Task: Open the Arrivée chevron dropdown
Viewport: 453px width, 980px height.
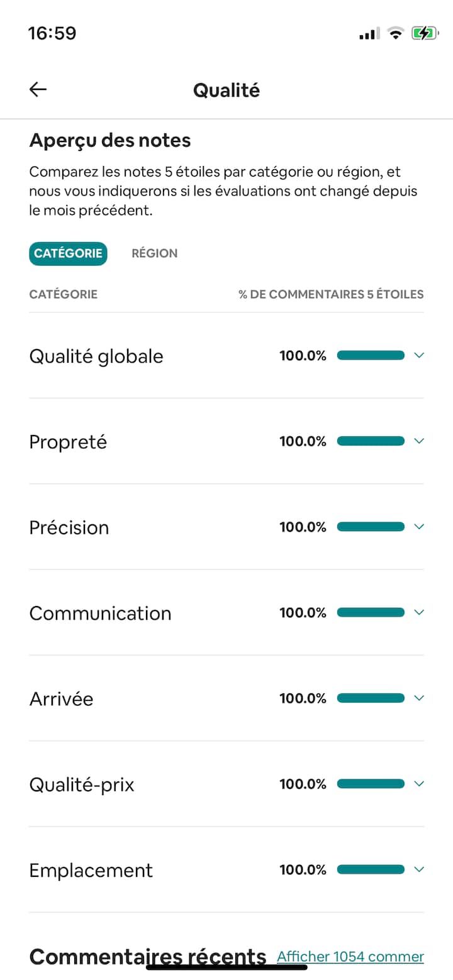Action: pos(420,698)
